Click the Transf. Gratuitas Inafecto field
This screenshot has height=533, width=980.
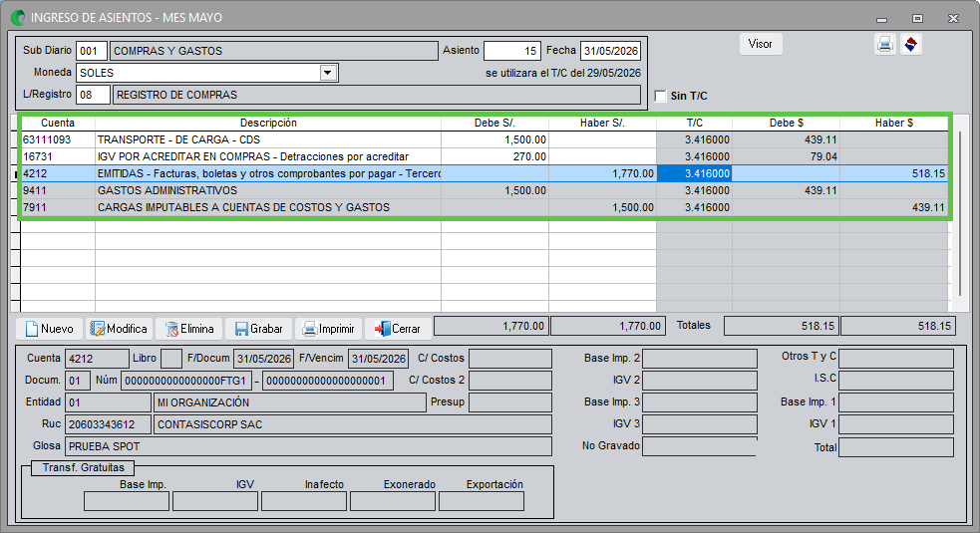304,501
